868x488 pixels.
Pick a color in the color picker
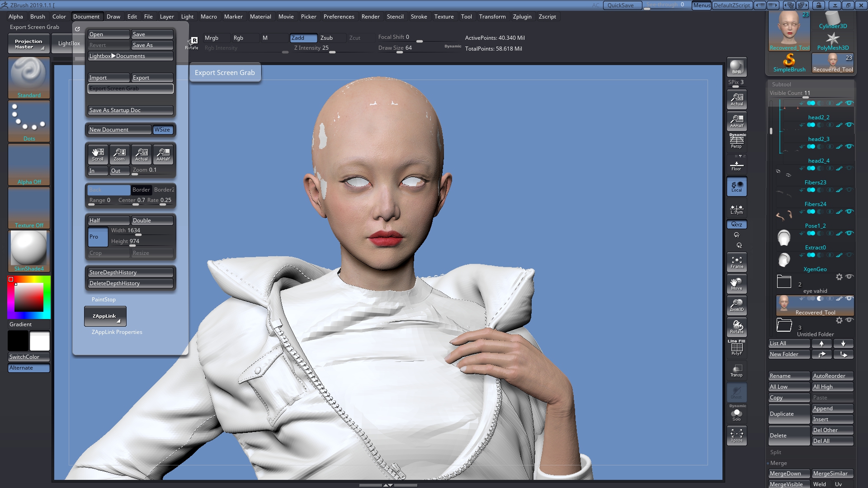point(29,297)
